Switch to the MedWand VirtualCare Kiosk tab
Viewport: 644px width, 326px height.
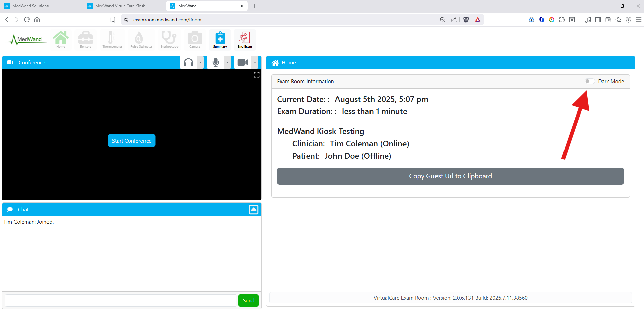click(124, 6)
